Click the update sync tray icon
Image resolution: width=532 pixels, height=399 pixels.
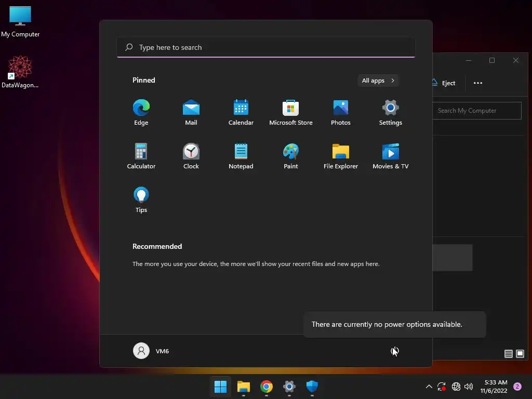(442, 387)
